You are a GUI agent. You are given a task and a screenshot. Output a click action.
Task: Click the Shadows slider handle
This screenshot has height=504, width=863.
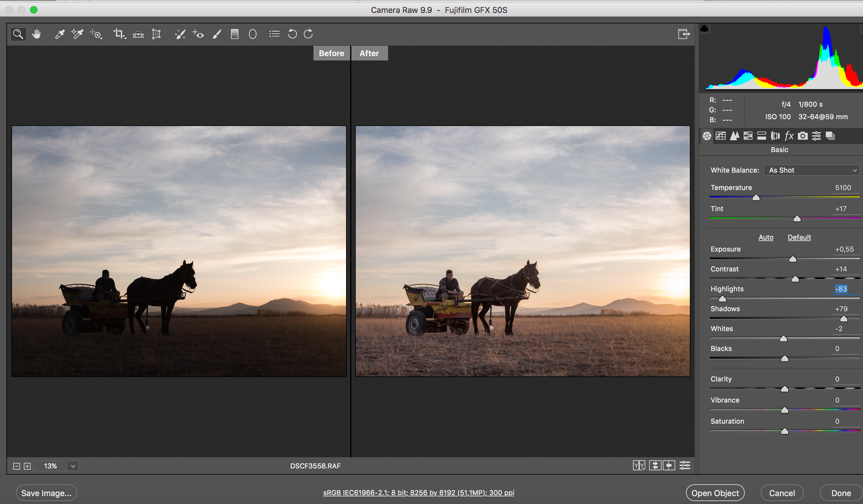(x=844, y=319)
